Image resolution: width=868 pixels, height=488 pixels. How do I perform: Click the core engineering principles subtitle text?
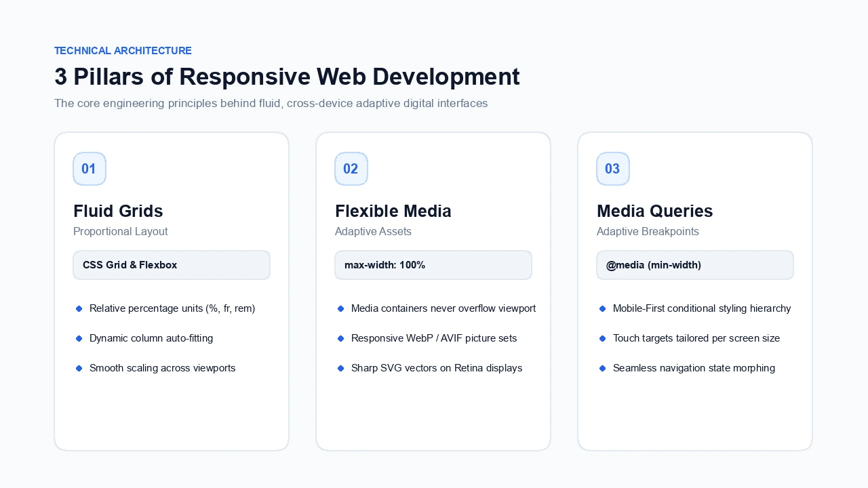pyautogui.click(x=271, y=104)
